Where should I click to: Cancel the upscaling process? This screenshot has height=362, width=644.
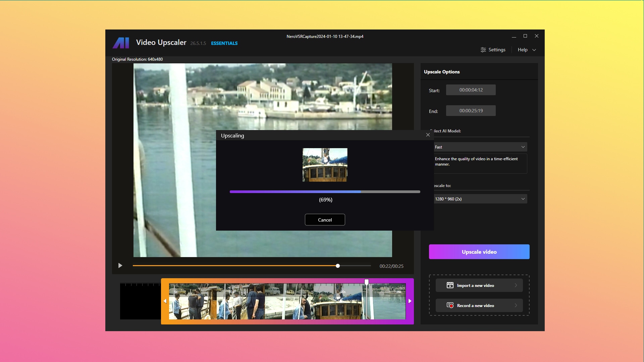point(325,220)
